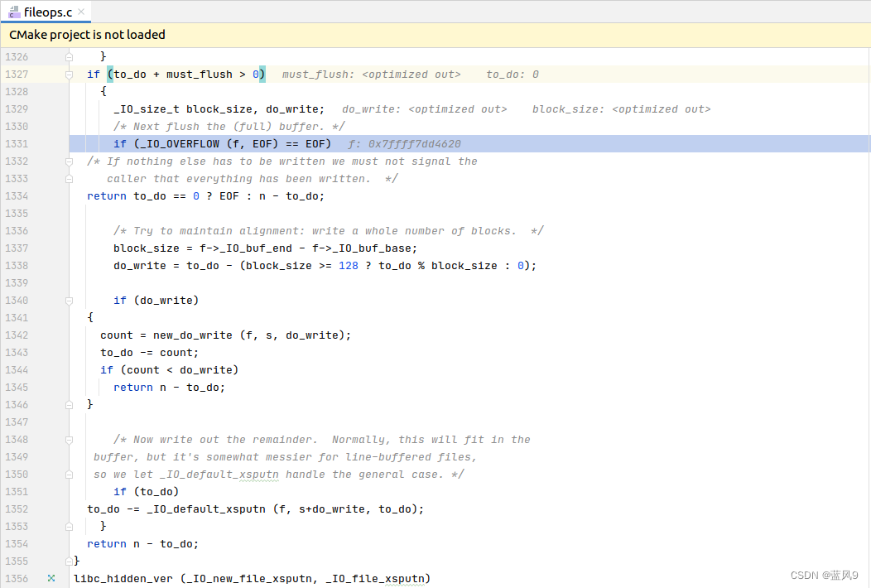Collapse the if block at line 1327
This screenshot has height=588, width=871.
pos(69,74)
